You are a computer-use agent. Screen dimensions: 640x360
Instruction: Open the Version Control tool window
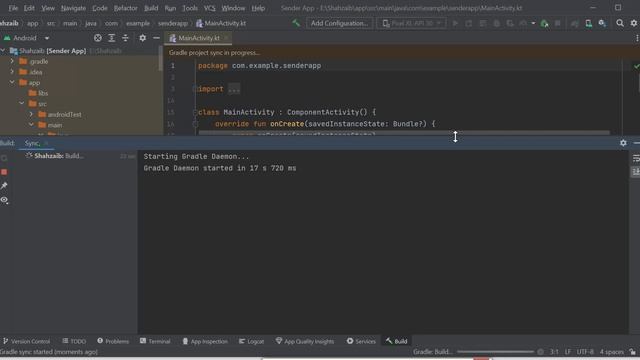[x=27, y=341]
